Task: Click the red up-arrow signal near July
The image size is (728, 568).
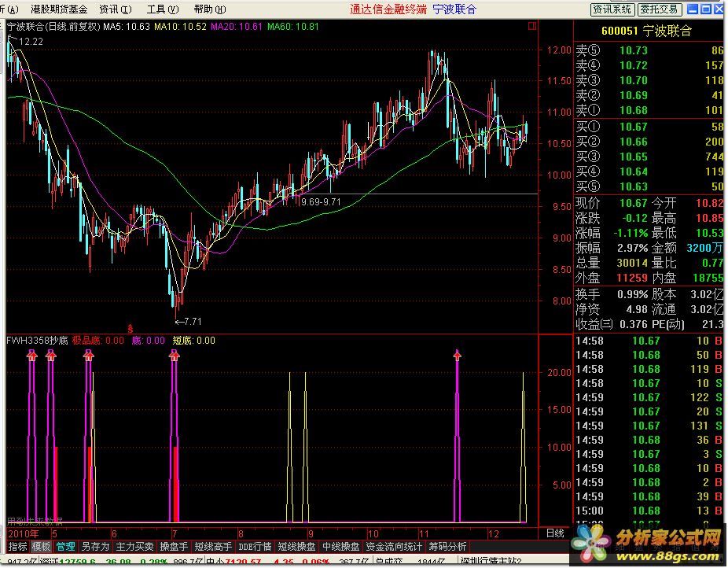Action: click(x=175, y=356)
